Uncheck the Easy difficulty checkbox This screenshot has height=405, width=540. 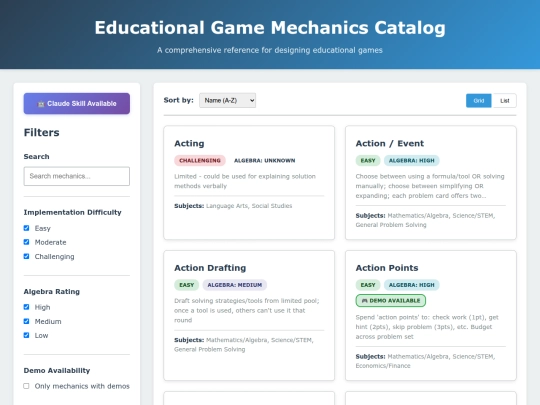tap(27, 228)
